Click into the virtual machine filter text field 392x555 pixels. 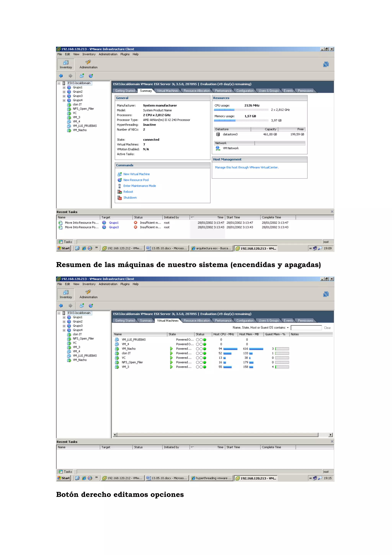306,328
